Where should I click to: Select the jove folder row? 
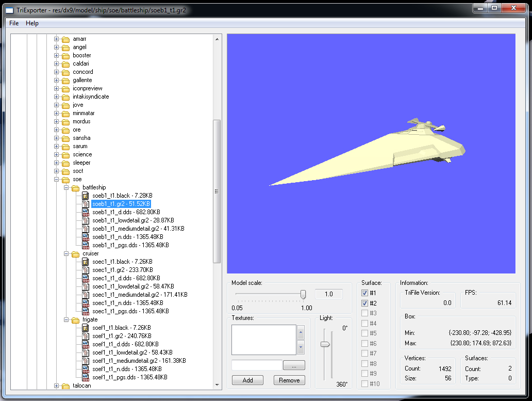point(78,105)
